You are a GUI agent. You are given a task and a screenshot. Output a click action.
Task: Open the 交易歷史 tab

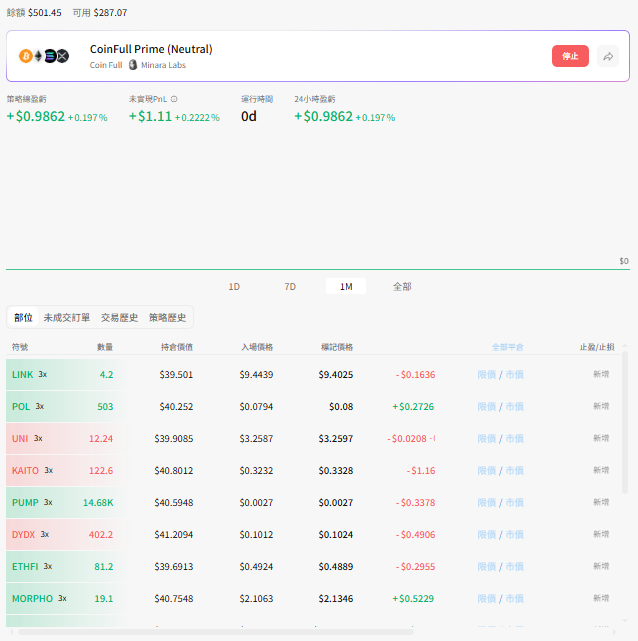[119, 317]
